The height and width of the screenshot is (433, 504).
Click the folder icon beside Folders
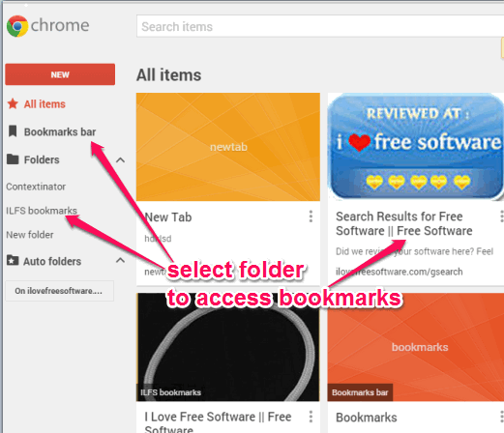(x=13, y=159)
